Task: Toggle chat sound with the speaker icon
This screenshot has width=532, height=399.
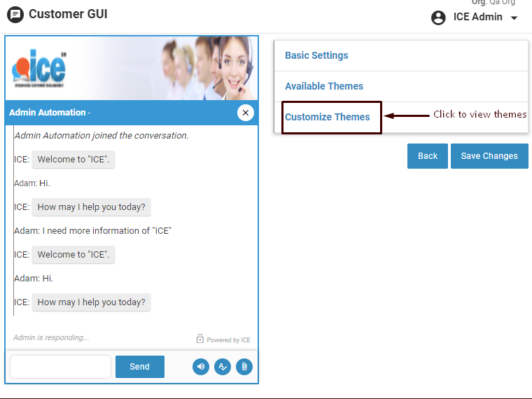Action: [x=201, y=367]
